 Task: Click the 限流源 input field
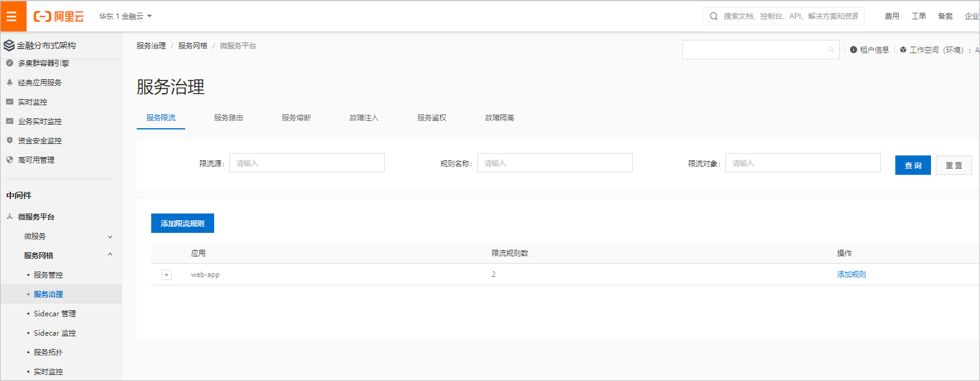coord(307,163)
